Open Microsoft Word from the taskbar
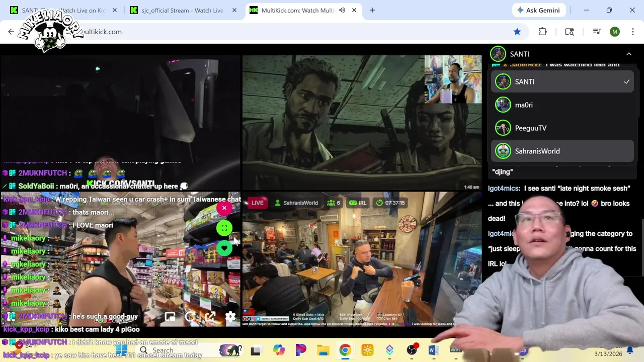Image resolution: width=644 pixels, height=362 pixels. (434, 350)
